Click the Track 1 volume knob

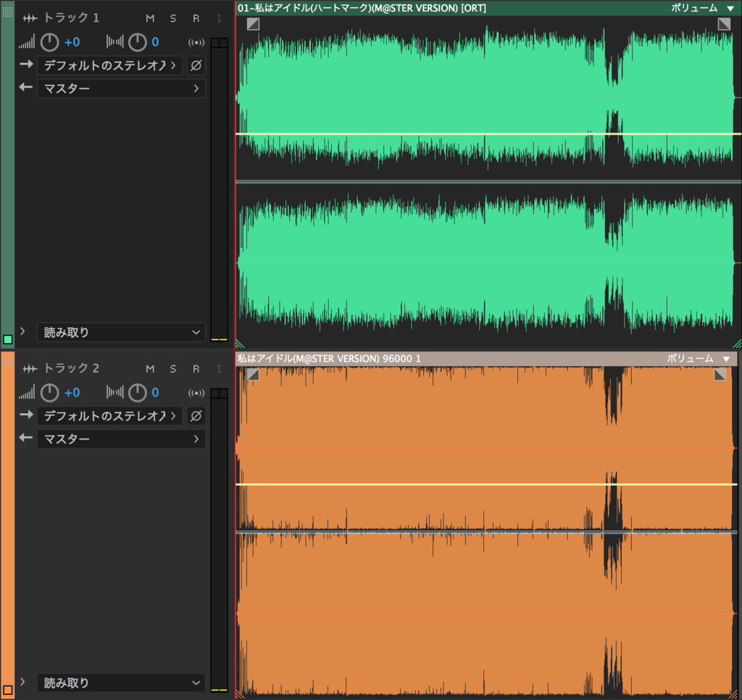click(x=50, y=42)
